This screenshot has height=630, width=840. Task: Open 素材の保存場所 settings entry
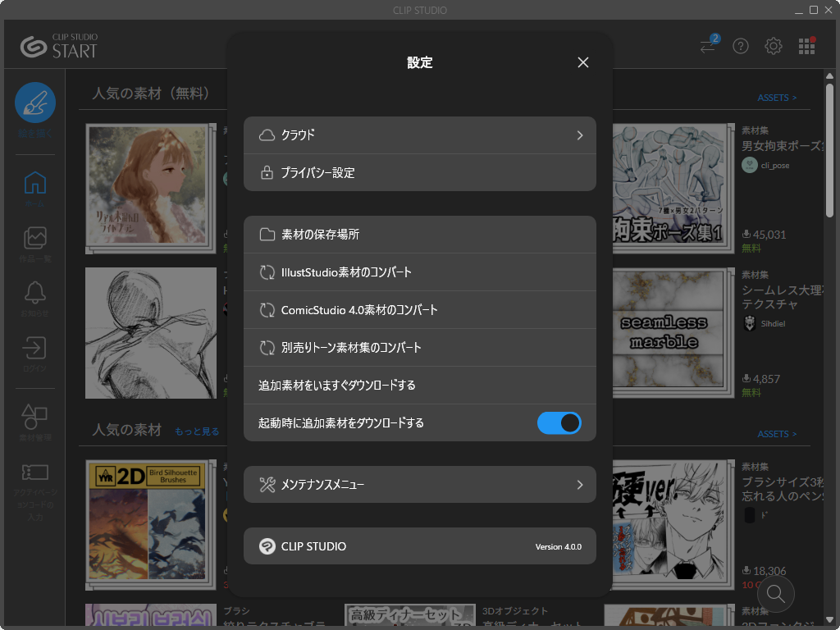(x=420, y=235)
